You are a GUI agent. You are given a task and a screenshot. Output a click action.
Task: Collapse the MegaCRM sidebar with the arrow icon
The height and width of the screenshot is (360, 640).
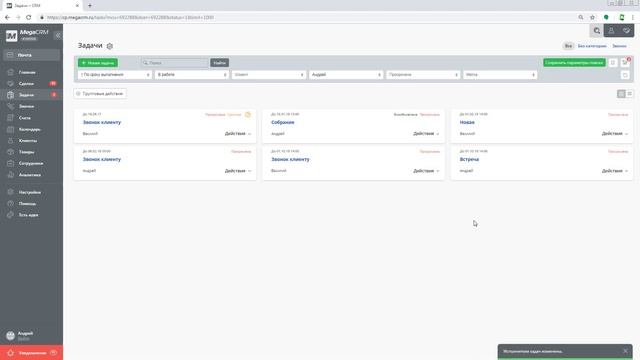coord(58,36)
